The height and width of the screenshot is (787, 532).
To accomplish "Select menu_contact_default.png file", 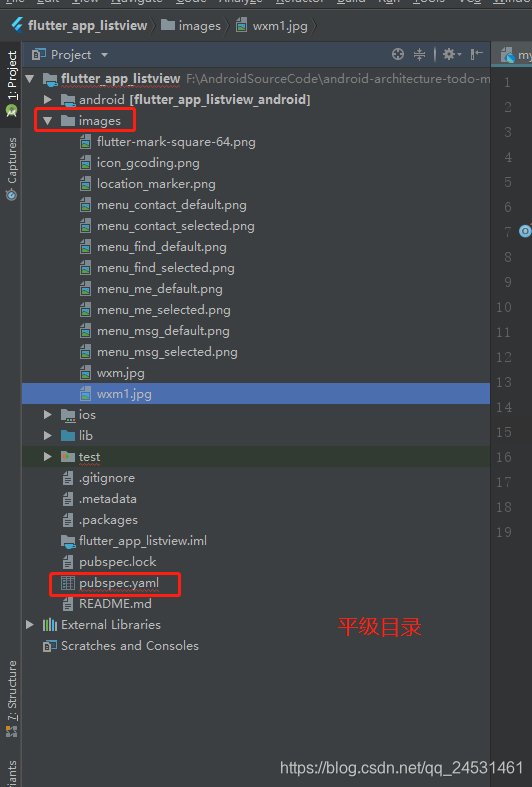I will pyautogui.click(x=172, y=205).
